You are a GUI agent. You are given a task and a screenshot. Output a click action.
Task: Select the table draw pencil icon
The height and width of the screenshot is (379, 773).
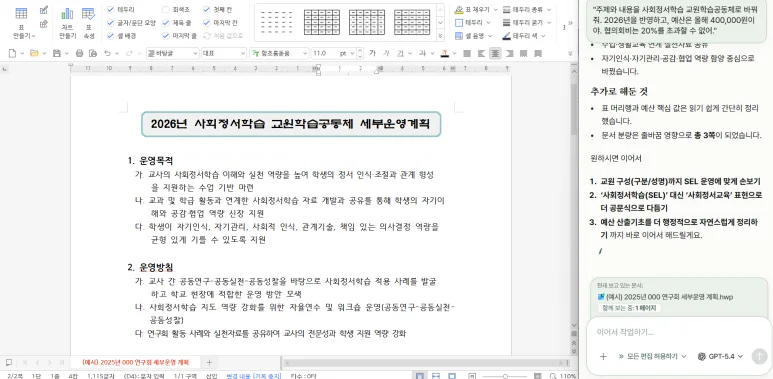44,10
